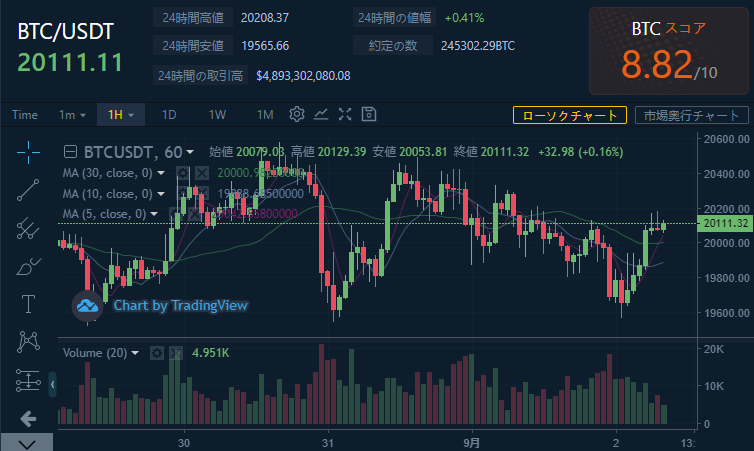Image resolution: width=754 pixels, height=451 pixels.
Task: Open the indicators line-chart icon
Action: (x=321, y=114)
